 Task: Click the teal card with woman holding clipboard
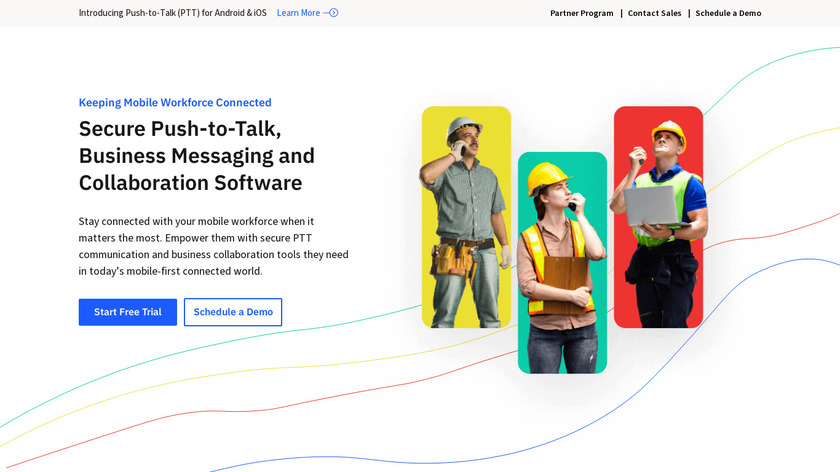click(562, 263)
